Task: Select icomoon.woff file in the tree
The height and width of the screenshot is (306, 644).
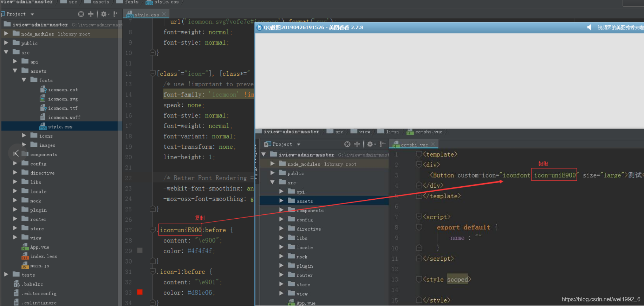Action: [x=60, y=117]
